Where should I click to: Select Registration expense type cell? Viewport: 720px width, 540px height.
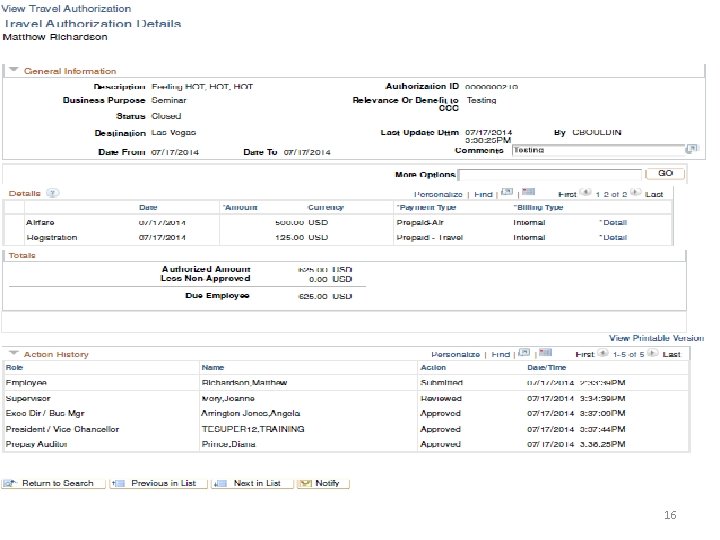[x=51, y=237]
